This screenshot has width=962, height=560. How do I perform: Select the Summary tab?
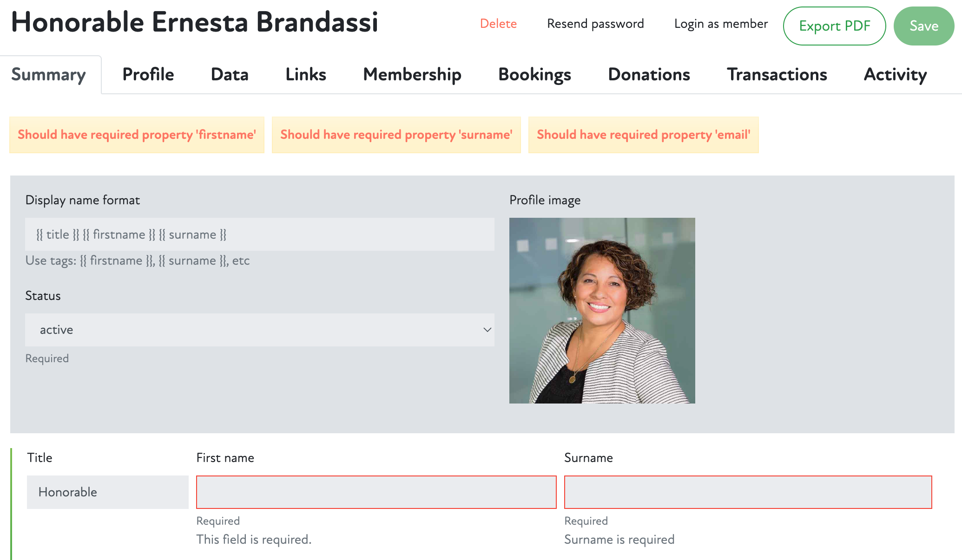[49, 75]
